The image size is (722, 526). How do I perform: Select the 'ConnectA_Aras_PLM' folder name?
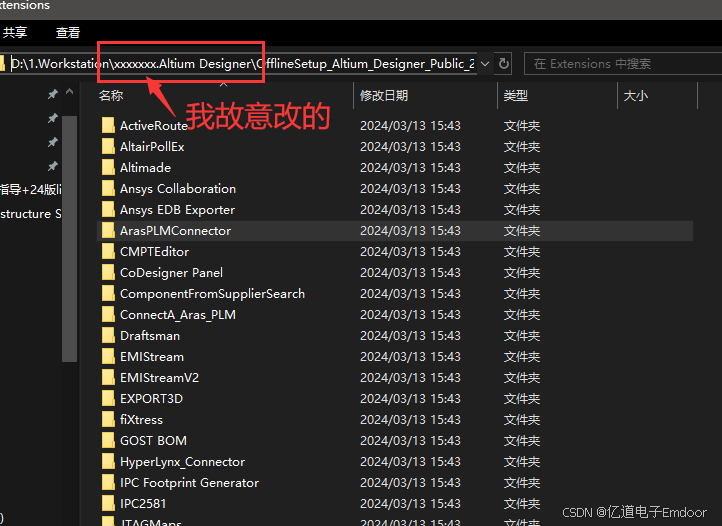[x=178, y=315]
